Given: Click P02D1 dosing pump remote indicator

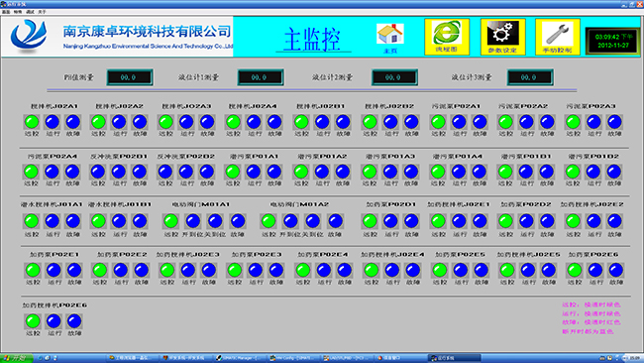Looking at the screenshot, I should pyautogui.click(x=370, y=221).
